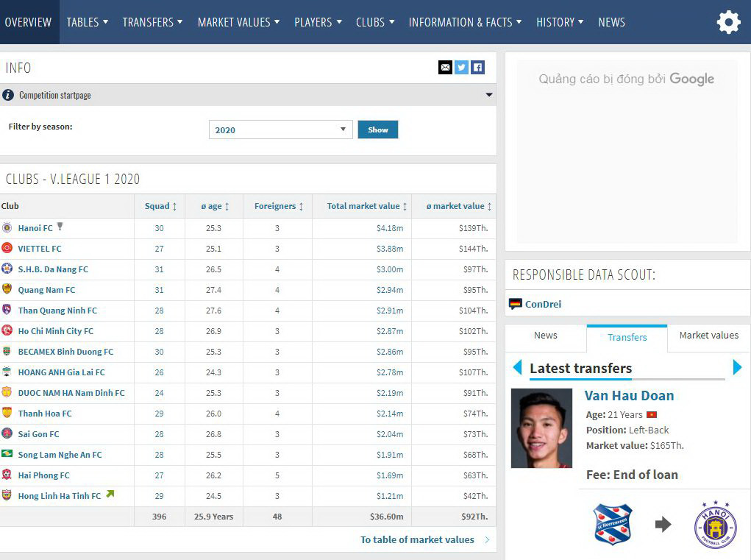Viewport: 751px width, 560px height.
Task: Share the page via the Twitter icon
Action: (x=461, y=67)
